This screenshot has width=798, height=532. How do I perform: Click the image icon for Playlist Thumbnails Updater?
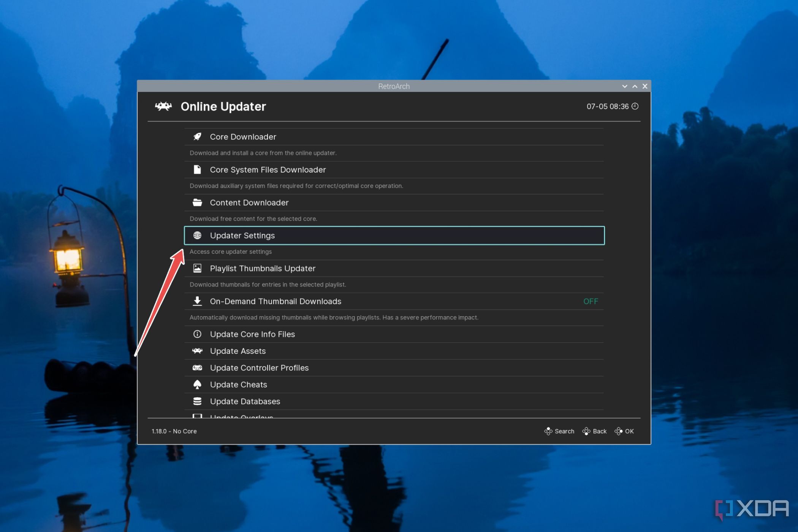(x=197, y=268)
